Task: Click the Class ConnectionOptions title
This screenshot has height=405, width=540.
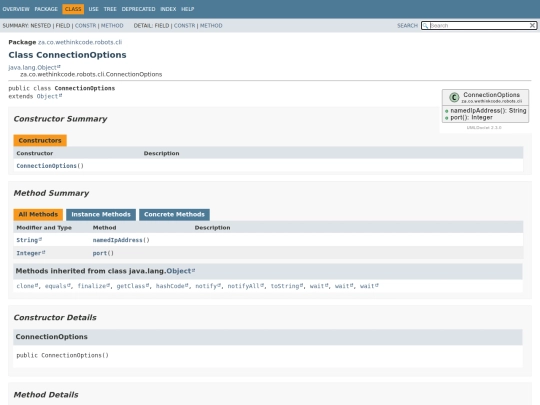Action: point(68,55)
